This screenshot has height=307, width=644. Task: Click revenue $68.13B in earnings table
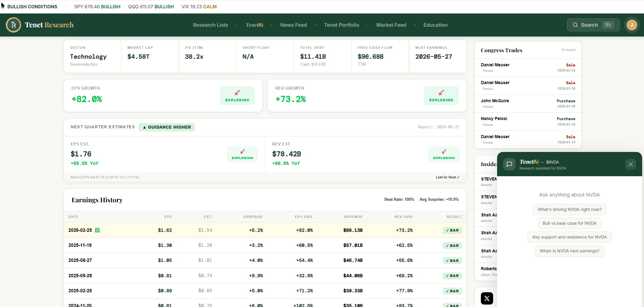(353, 230)
